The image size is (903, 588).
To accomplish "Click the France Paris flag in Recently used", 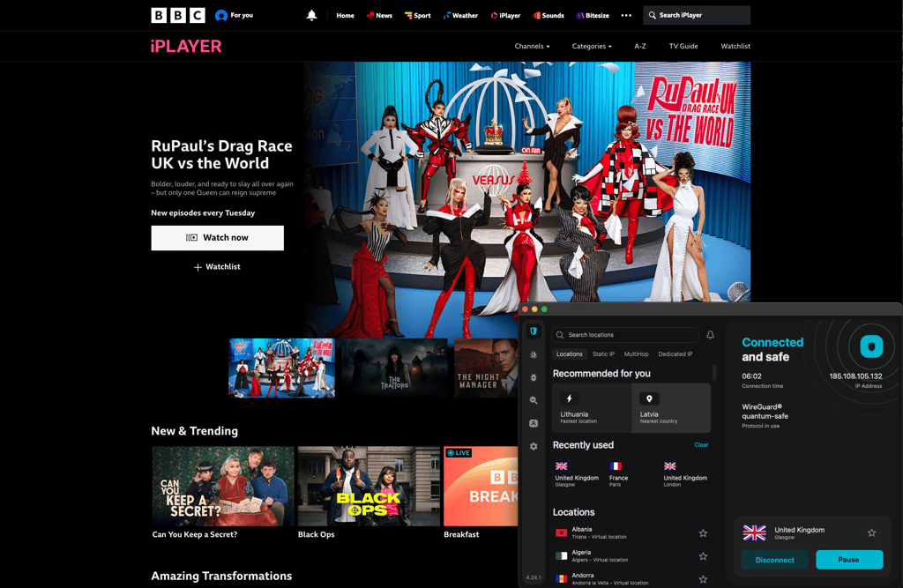I will click(616, 466).
